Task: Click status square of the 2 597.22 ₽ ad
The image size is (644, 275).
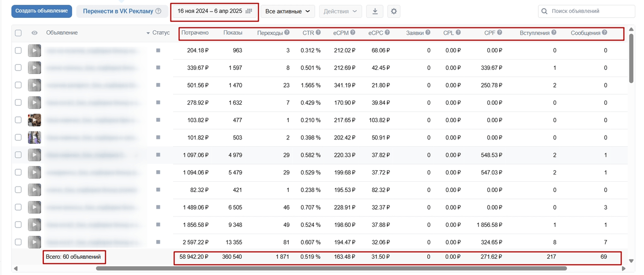Action: pyautogui.click(x=158, y=242)
